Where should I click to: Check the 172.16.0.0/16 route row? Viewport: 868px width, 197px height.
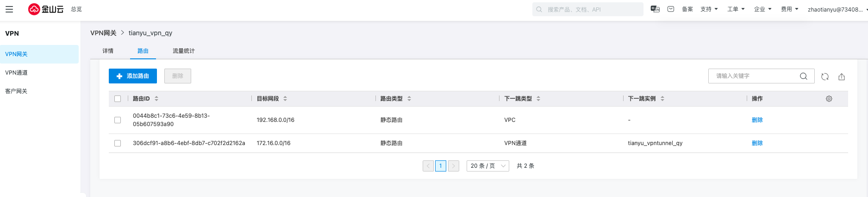click(118, 143)
